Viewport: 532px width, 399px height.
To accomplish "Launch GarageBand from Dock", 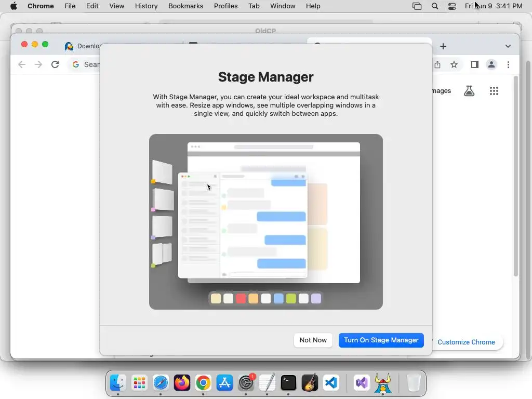I will (x=310, y=383).
